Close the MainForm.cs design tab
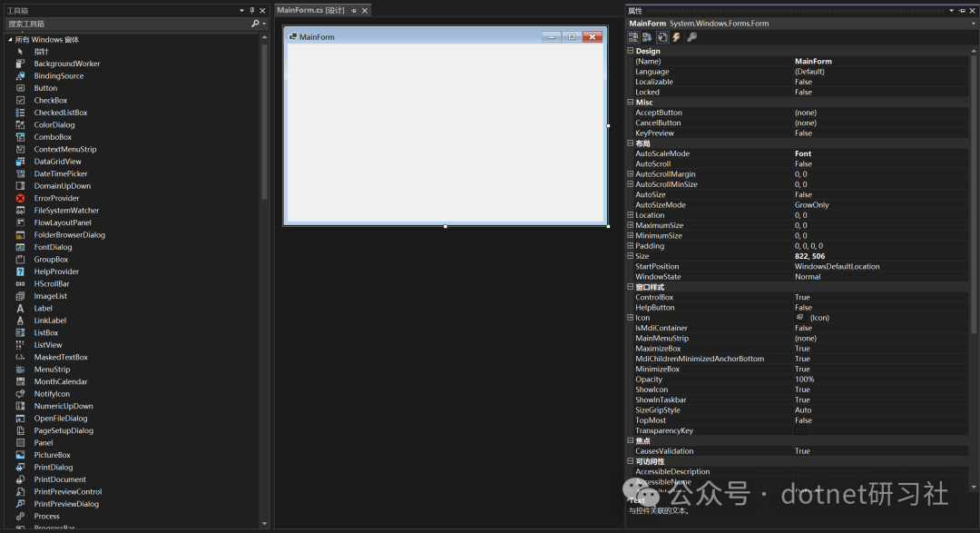Viewport: 980px width, 533px height. (x=365, y=11)
